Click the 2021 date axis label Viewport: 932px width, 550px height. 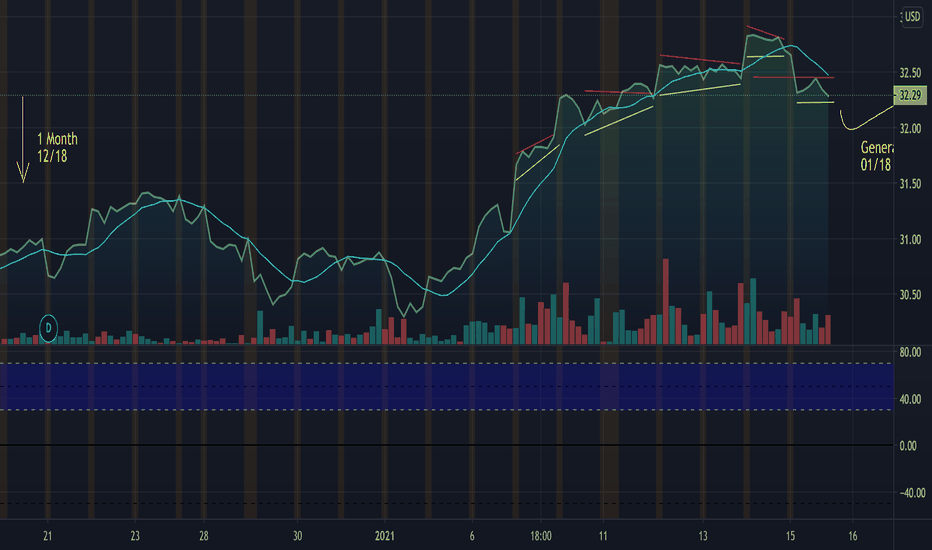click(385, 536)
